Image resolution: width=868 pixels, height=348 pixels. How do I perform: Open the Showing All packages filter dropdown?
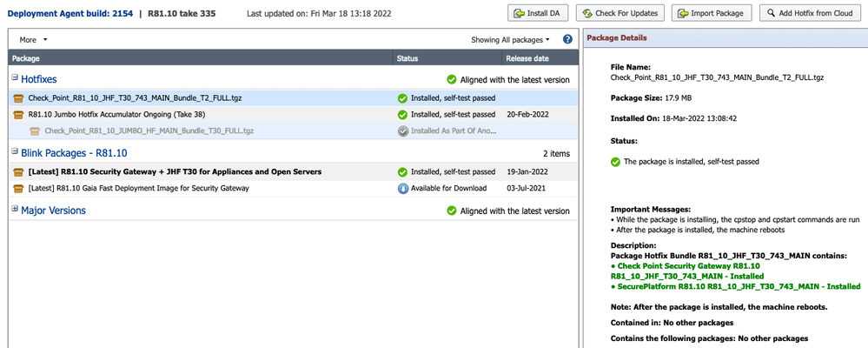[x=510, y=40]
